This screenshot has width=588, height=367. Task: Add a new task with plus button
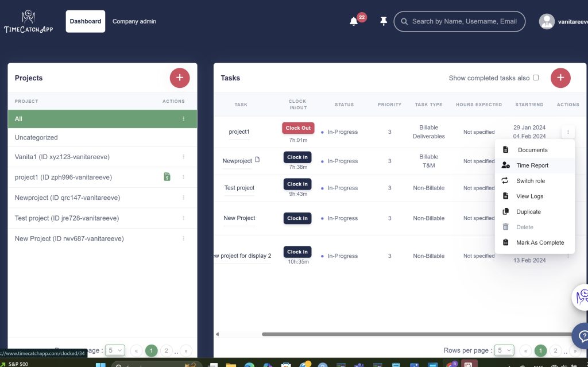pyautogui.click(x=560, y=78)
